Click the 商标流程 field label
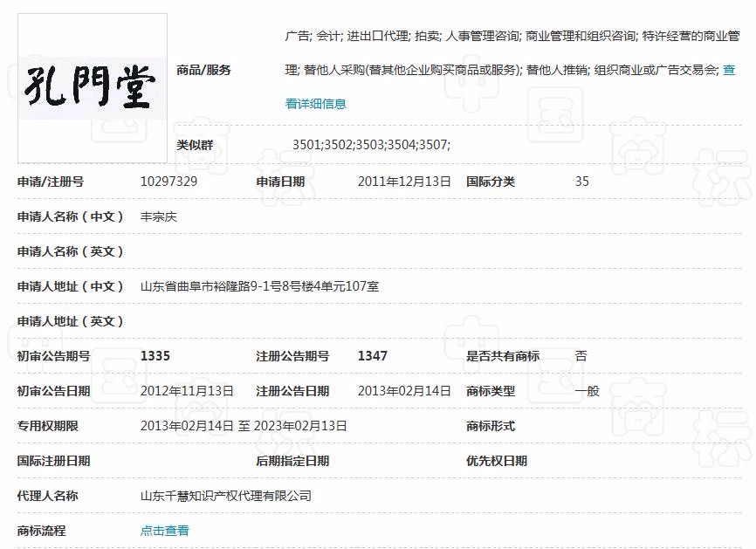The image size is (756, 549). 41,531
